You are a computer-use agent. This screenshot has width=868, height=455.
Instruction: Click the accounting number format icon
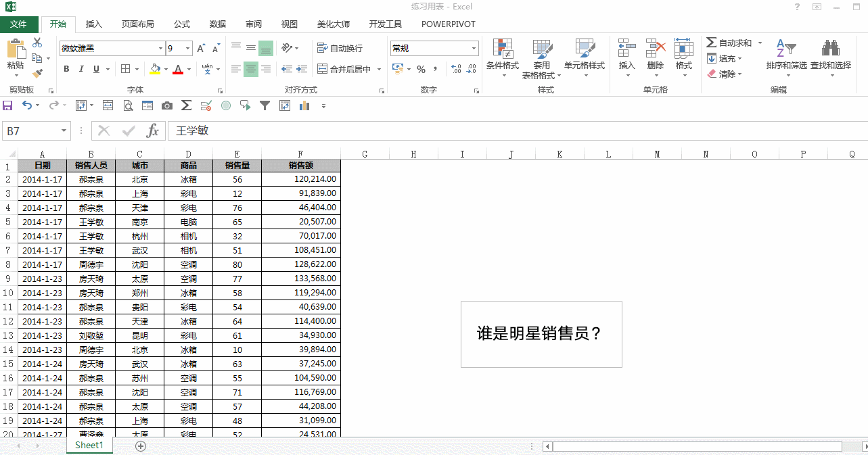(x=398, y=69)
